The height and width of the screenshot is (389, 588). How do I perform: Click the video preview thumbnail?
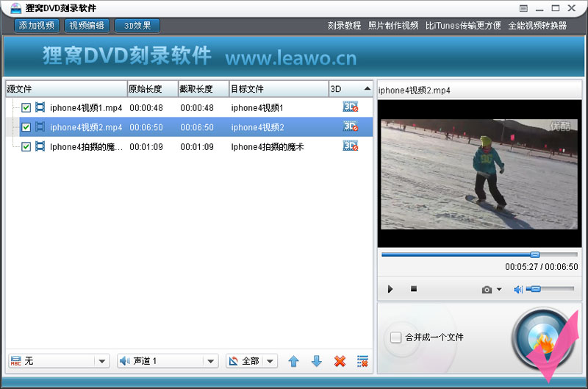479,174
